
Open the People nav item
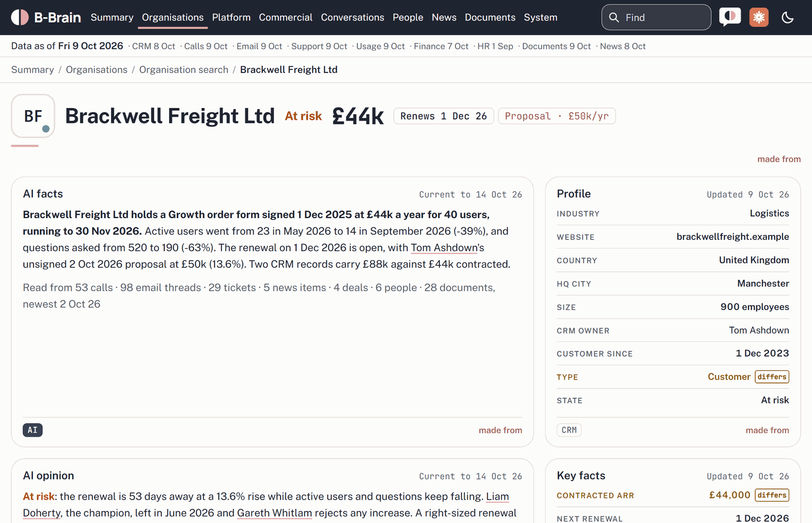click(408, 17)
